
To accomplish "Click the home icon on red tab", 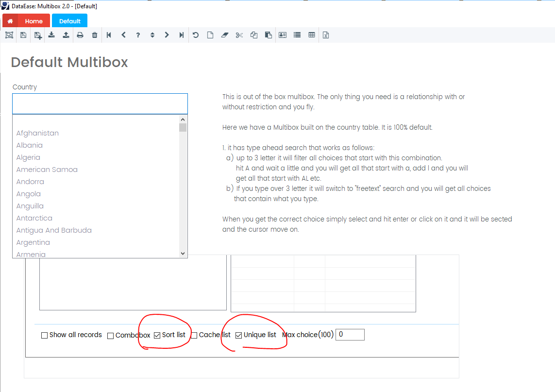I will (x=10, y=21).
